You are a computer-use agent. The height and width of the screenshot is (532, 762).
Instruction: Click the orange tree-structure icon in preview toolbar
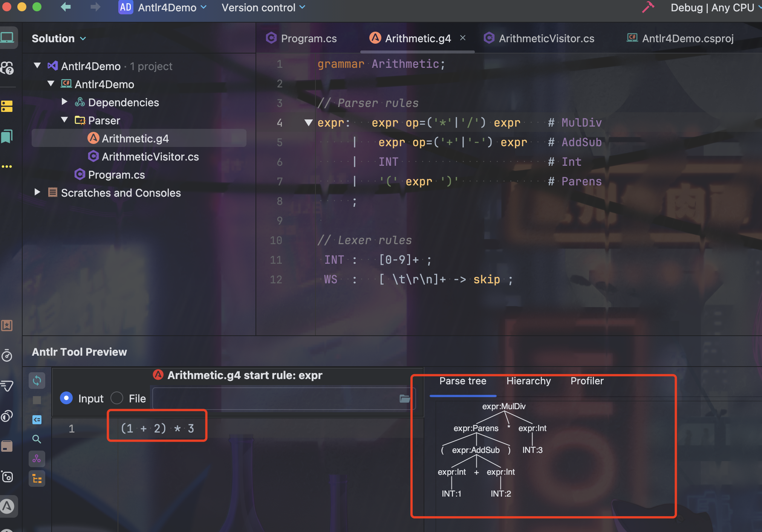(37, 479)
